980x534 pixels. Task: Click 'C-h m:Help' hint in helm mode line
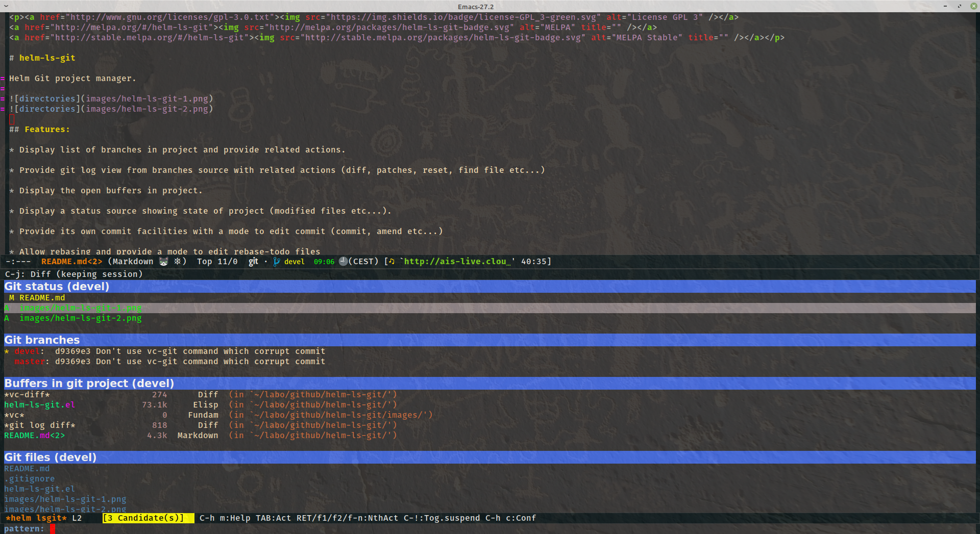225,518
